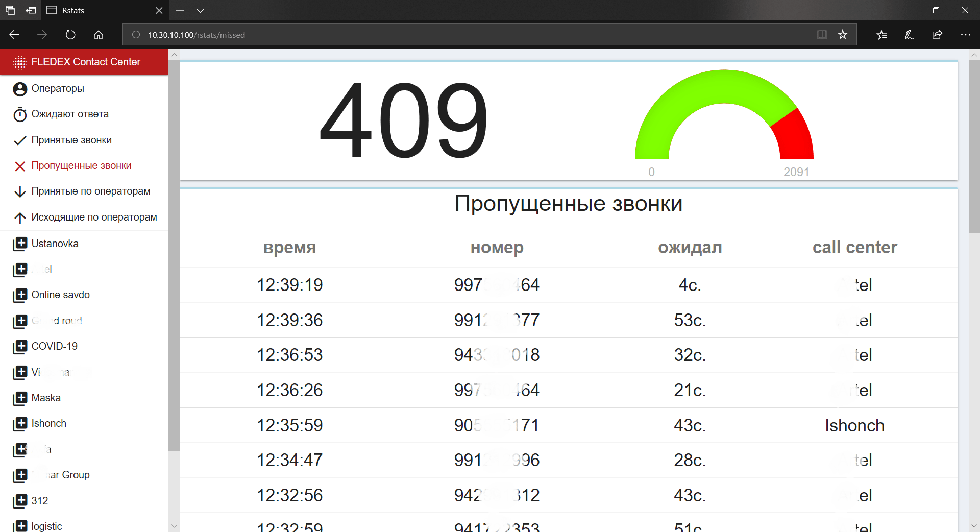Open the favorites hub icon

pyautogui.click(x=881, y=35)
